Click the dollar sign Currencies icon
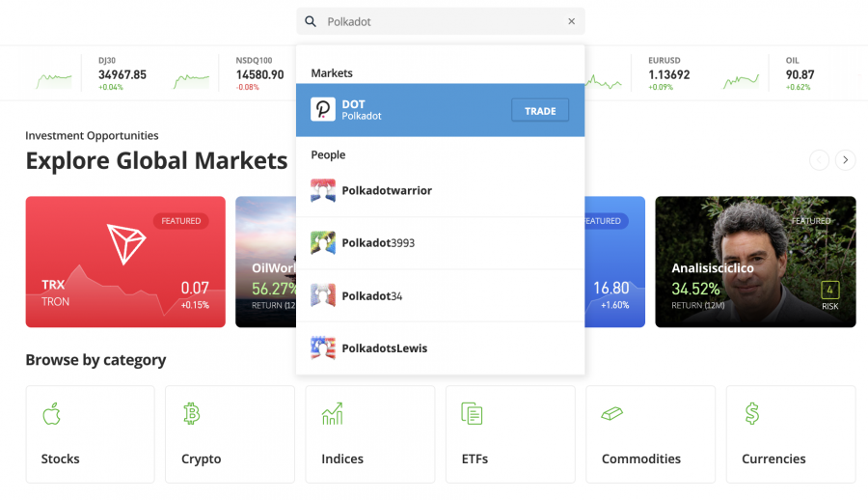Image resolution: width=868 pixels, height=500 pixels. pos(751,413)
